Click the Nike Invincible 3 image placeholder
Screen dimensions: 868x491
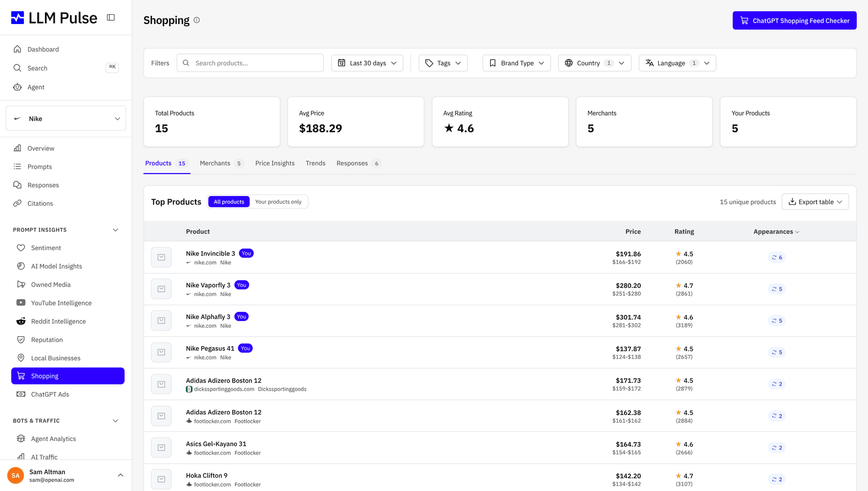(161, 257)
